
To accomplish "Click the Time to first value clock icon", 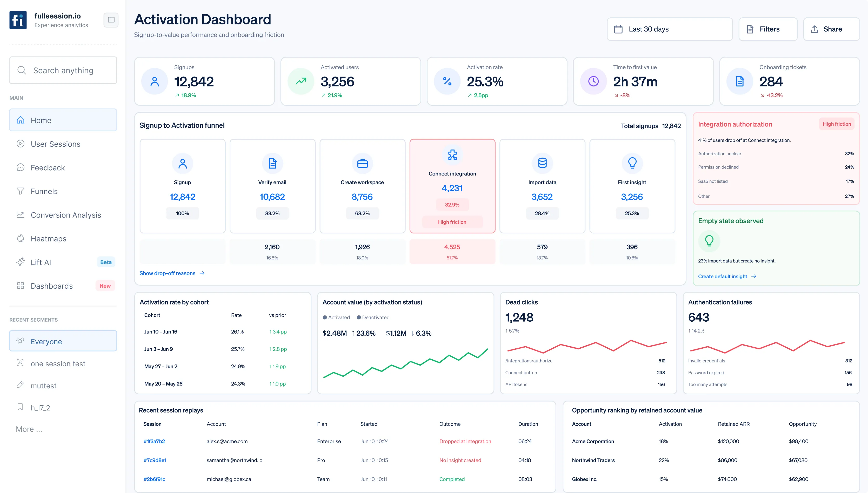I will pyautogui.click(x=593, y=81).
